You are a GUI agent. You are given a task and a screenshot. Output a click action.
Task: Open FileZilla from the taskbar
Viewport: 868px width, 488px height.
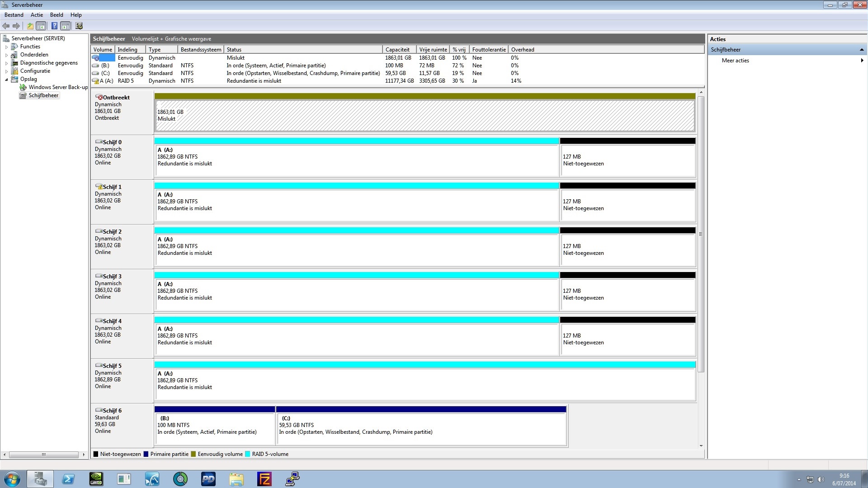click(264, 479)
